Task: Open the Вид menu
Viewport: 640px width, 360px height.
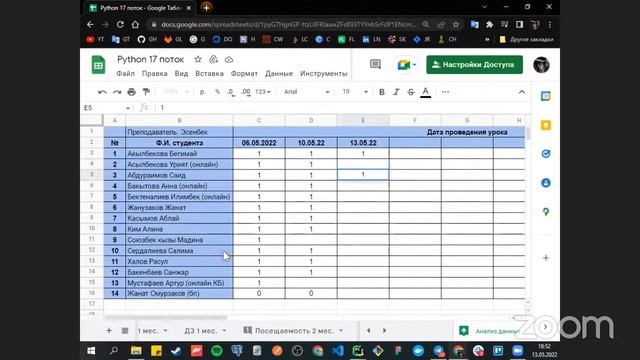Action: tap(181, 74)
